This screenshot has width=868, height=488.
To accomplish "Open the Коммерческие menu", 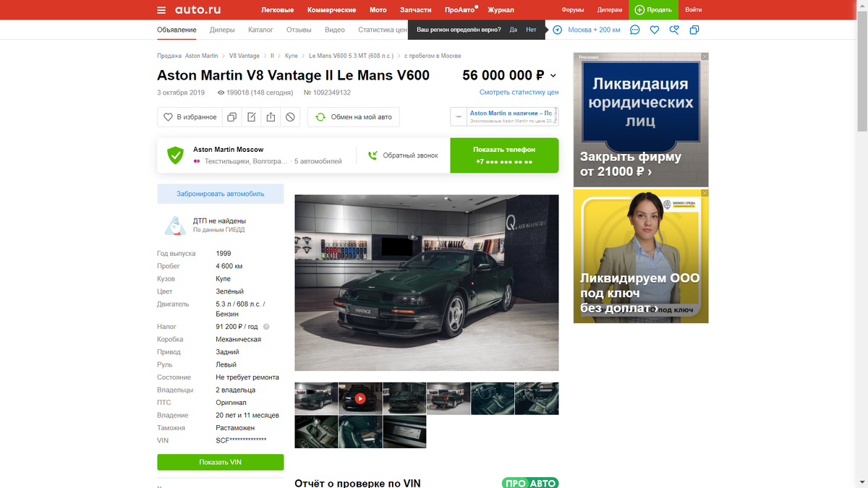I will coord(331,10).
